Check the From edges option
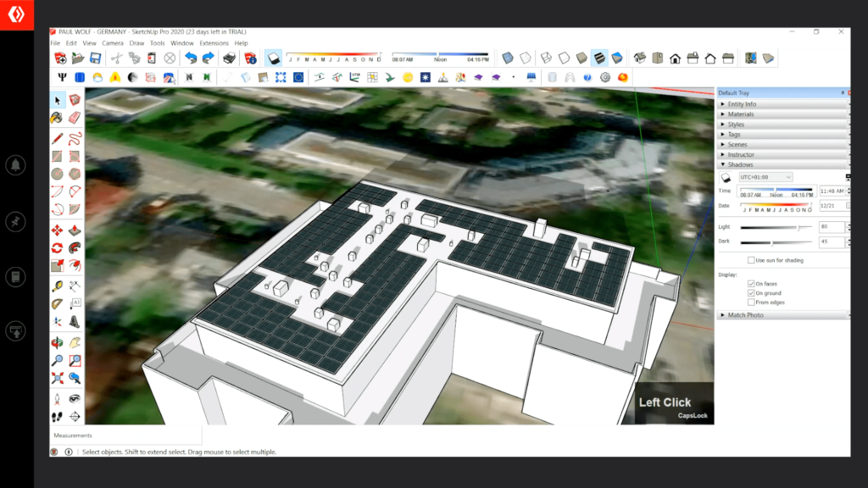The width and height of the screenshot is (868, 488). [x=751, y=302]
